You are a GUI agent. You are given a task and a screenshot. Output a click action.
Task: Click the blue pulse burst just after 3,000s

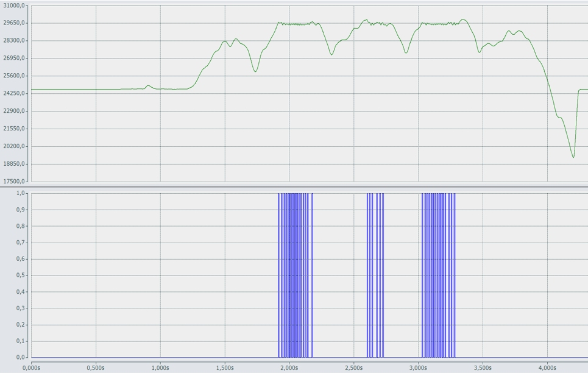point(438,275)
